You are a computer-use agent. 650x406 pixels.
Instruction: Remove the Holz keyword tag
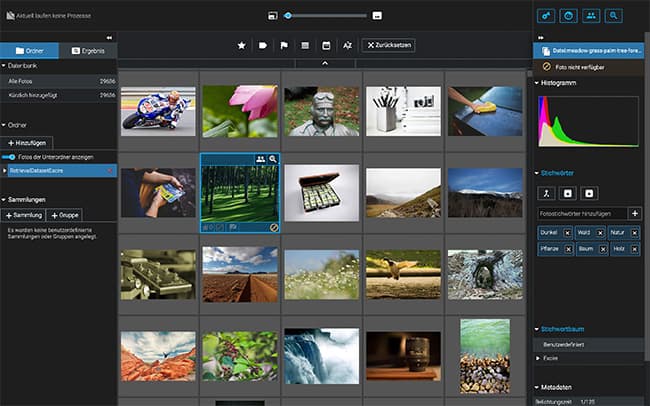click(634, 249)
